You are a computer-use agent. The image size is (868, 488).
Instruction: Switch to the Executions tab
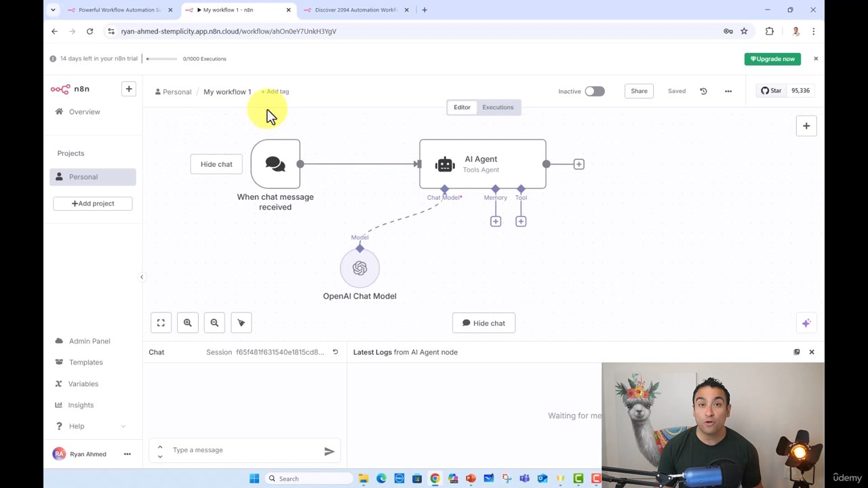(498, 107)
